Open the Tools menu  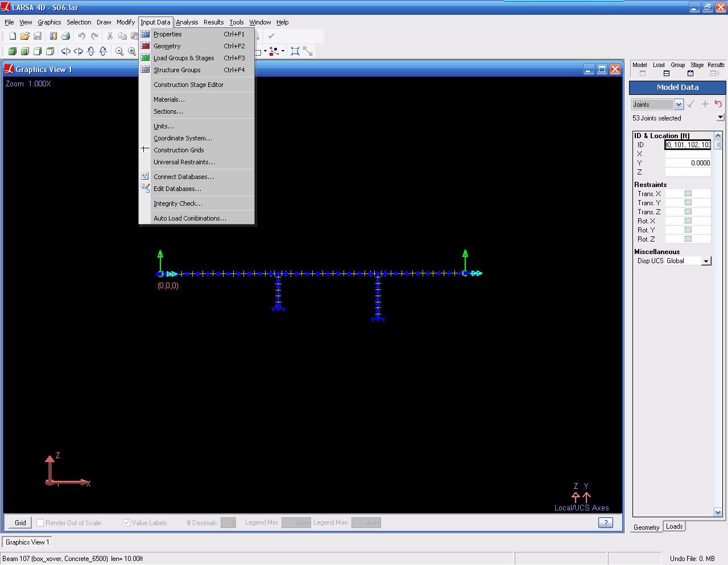click(x=237, y=22)
